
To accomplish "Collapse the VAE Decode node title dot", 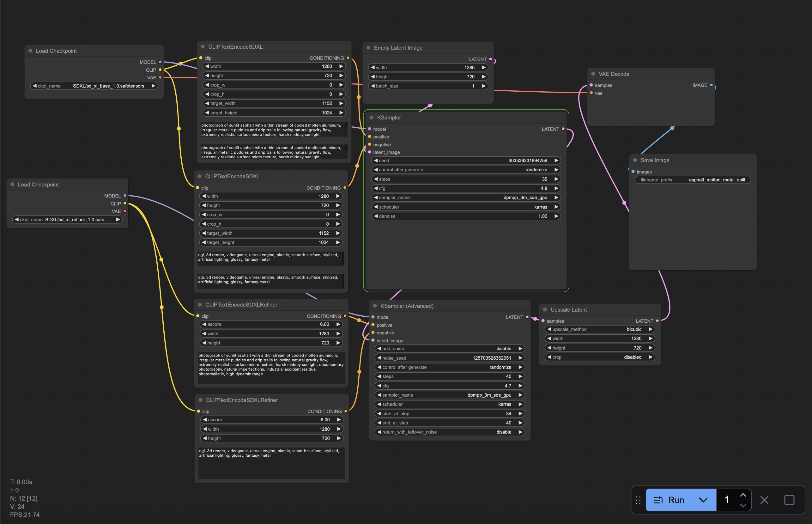I will 593,74.
